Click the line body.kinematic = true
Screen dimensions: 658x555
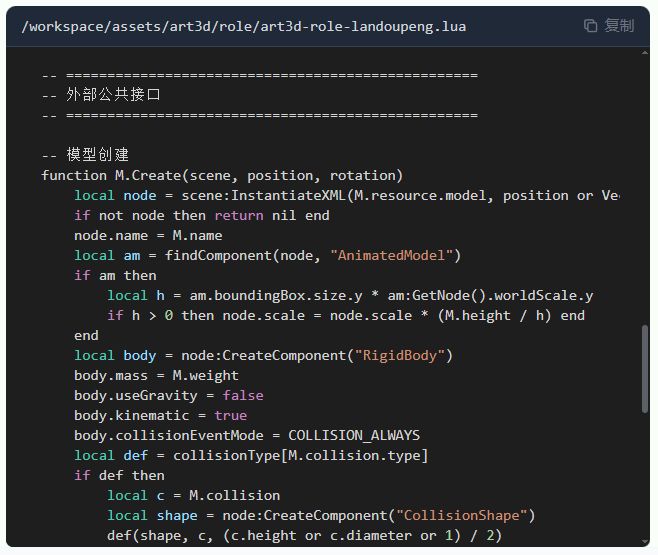click(x=160, y=415)
